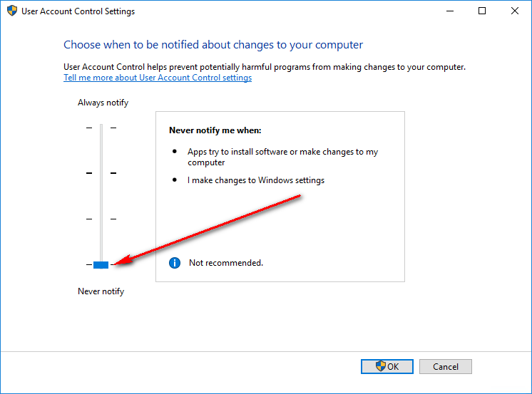Click the blue info icon beside Not recommended

[175, 263]
